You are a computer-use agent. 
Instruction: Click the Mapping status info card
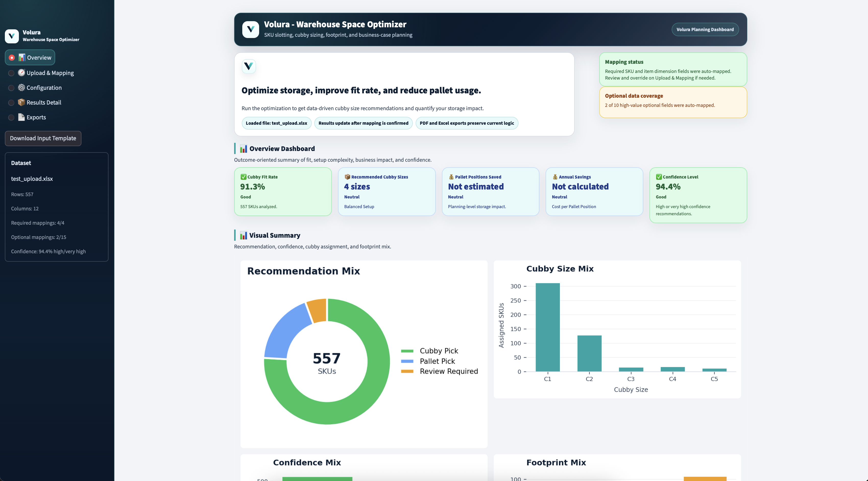tap(673, 69)
